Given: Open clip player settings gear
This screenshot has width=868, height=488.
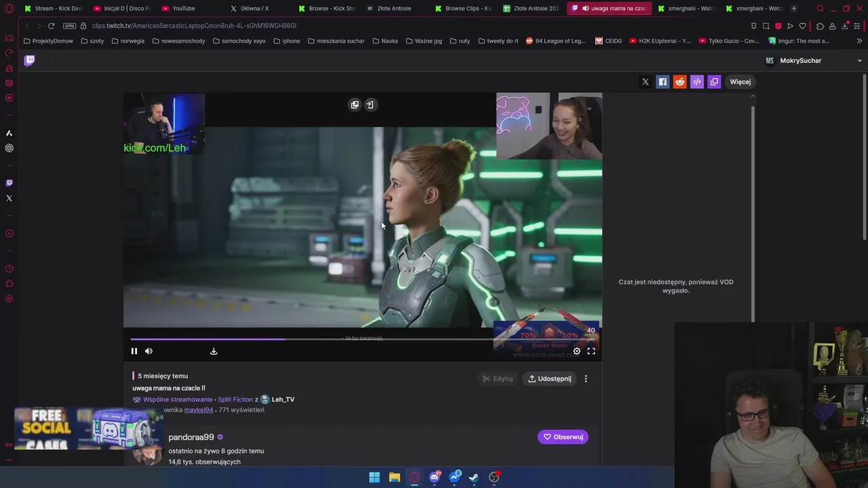Looking at the screenshot, I should coord(576,351).
